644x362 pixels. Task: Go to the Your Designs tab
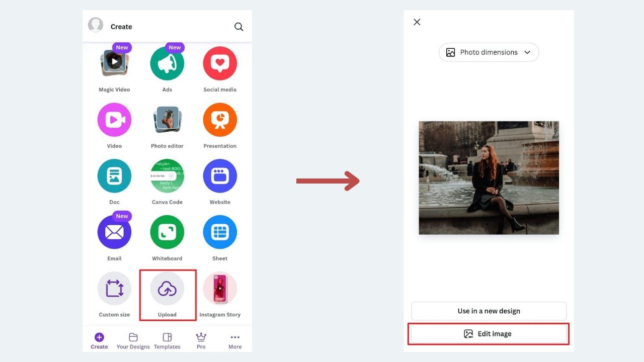[x=133, y=341]
